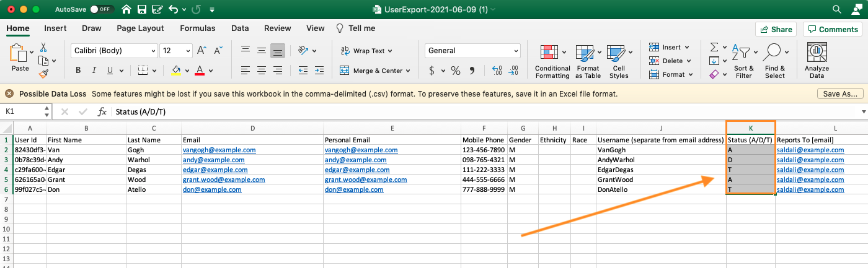Open the Review tab
This screenshot has width=868, height=268.
(x=277, y=28)
